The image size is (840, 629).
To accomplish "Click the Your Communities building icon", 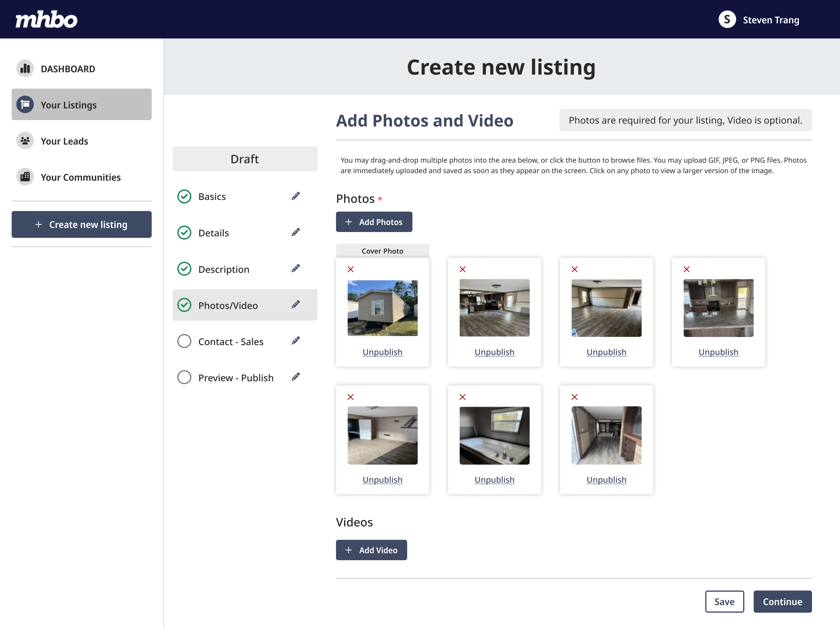I will coord(25,177).
